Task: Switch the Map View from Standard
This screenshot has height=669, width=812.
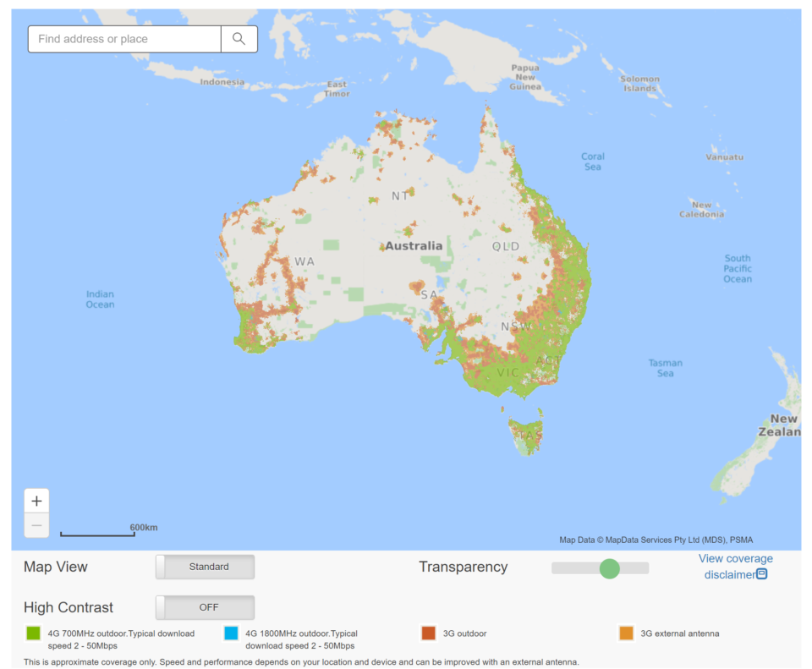Action: point(204,567)
